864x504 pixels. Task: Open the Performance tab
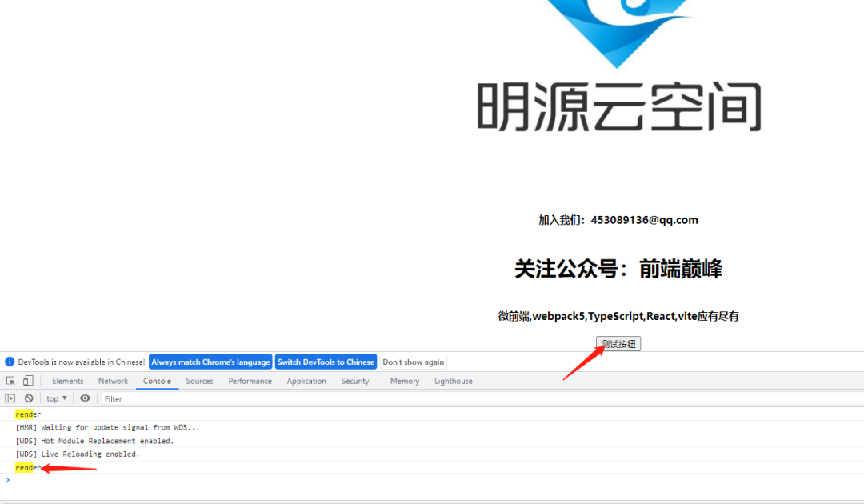point(250,381)
